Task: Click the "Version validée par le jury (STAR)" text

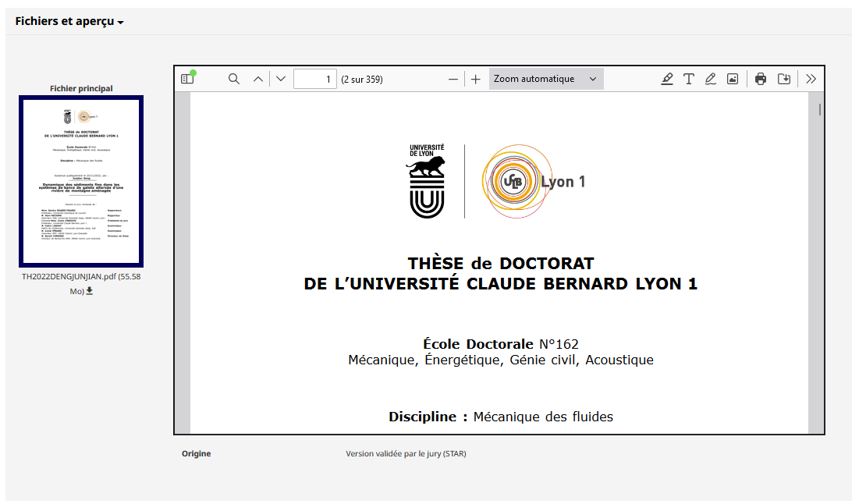Action: pos(406,453)
